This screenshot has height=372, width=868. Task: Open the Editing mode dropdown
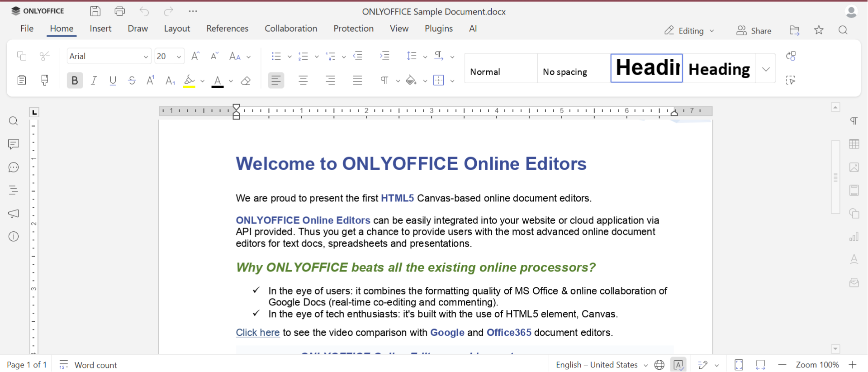point(689,31)
